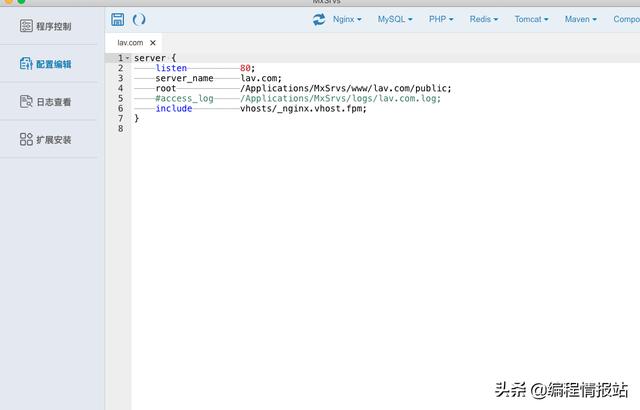Click the closing brace on line 7
The image size is (640, 410).
[137, 118]
